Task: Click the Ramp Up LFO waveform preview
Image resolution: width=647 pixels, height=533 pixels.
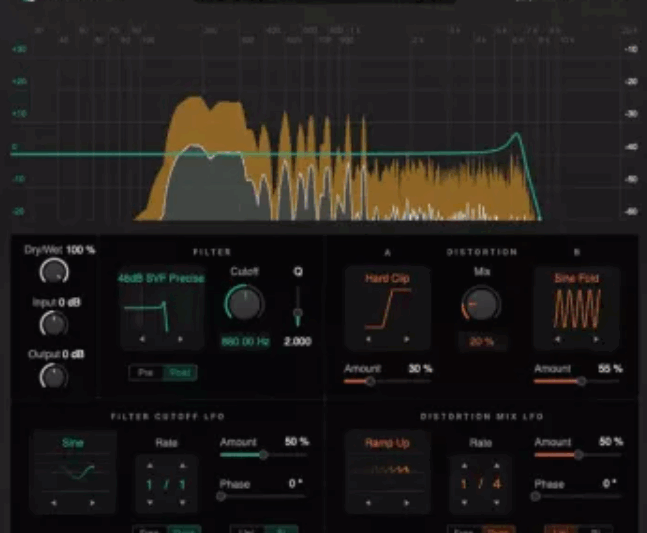Action: tap(388, 469)
